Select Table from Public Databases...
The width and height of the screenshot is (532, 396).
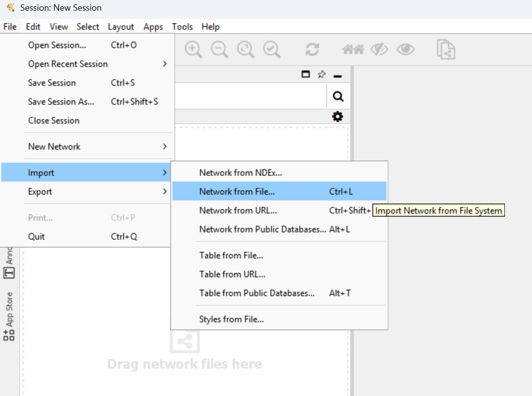[279, 293]
